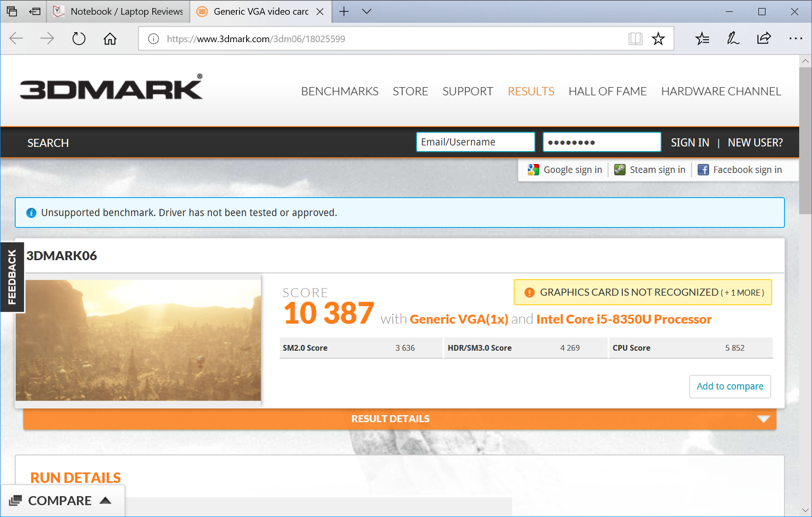This screenshot has width=812, height=517.
Task: Expand the Compare panel arrow
Action: [106, 500]
